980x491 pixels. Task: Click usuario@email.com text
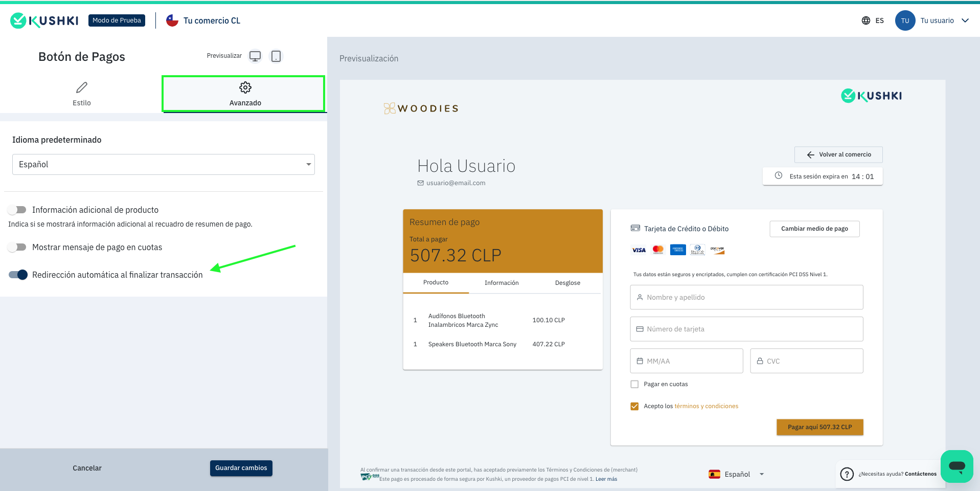click(456, 183)
